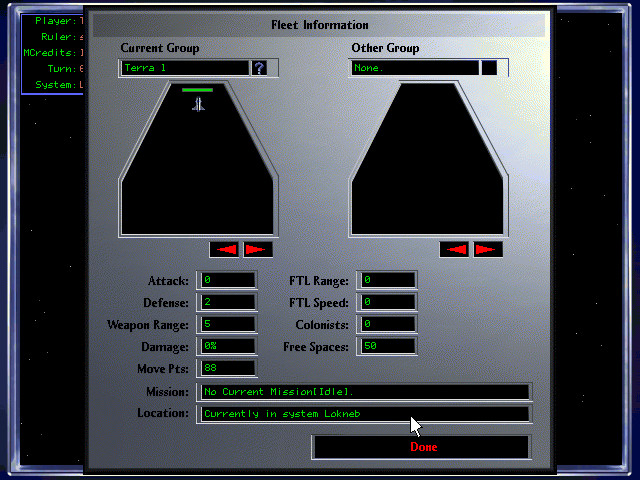640x480 pixels.
Task: Click the right red arrow under Other Group
Action: point(488,249)
